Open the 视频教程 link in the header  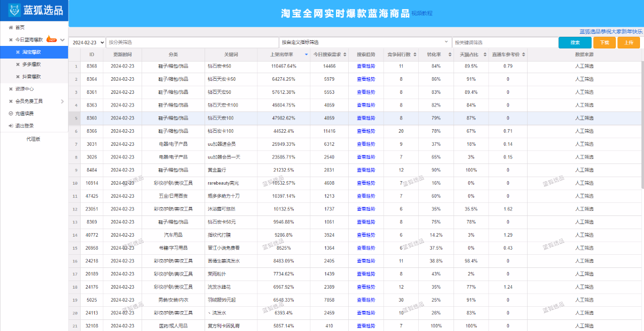(422, 14)
